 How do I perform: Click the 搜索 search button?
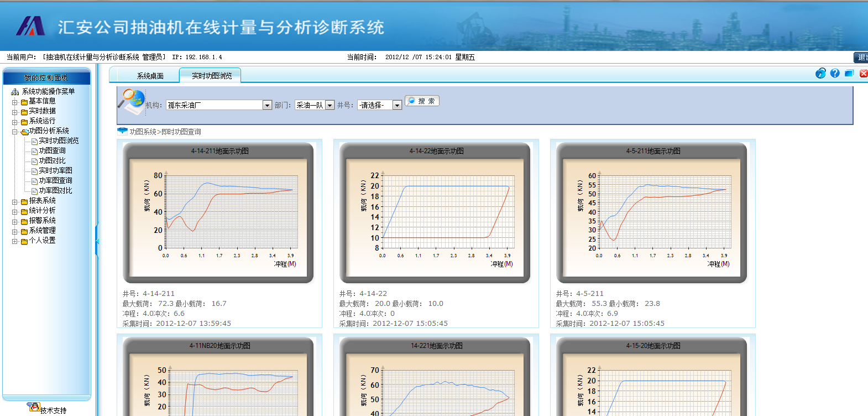tap(422, 101)
